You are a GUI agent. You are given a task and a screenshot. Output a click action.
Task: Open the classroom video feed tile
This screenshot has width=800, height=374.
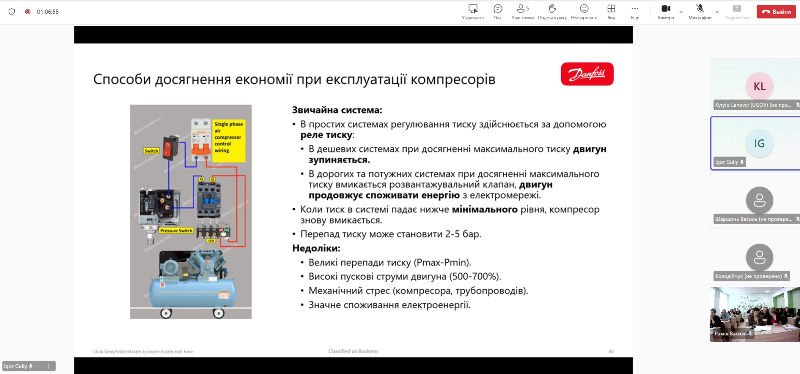(755, 314)
